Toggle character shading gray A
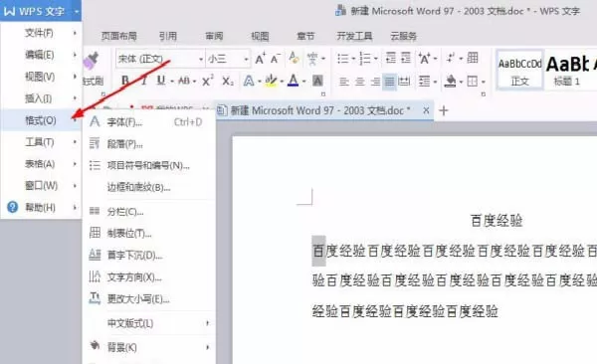 pos(317,81)
